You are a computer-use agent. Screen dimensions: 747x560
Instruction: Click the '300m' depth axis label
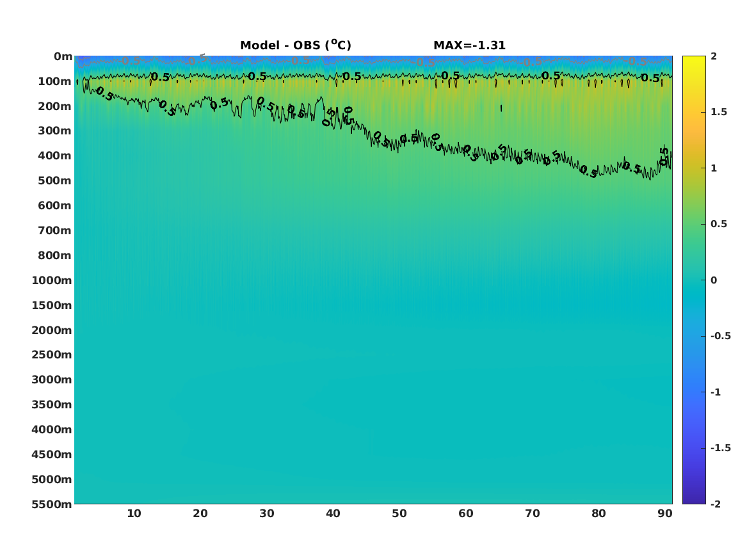coord(55,131)
